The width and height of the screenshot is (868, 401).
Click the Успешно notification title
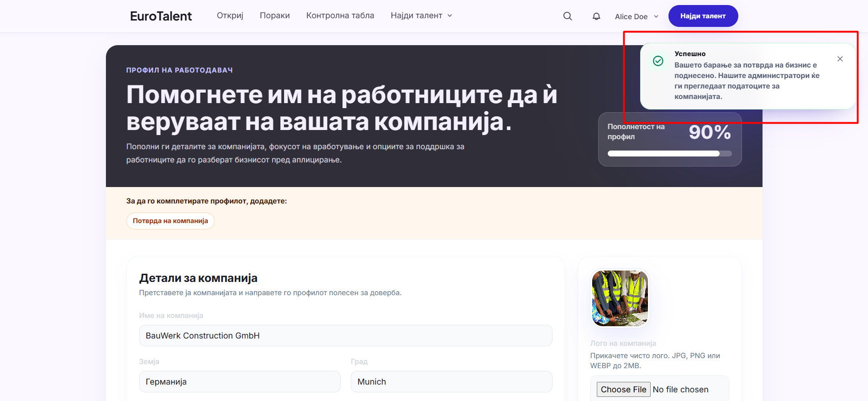(690, 54)
